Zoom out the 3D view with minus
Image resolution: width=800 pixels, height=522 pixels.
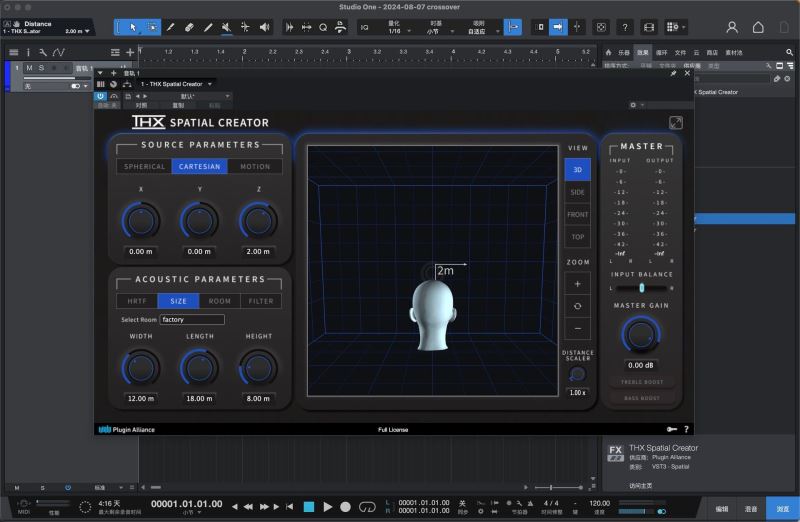coord(578,329)
